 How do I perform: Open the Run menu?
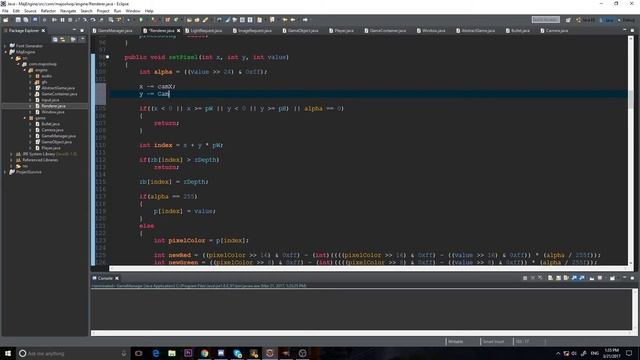click(x=117, y=11)
